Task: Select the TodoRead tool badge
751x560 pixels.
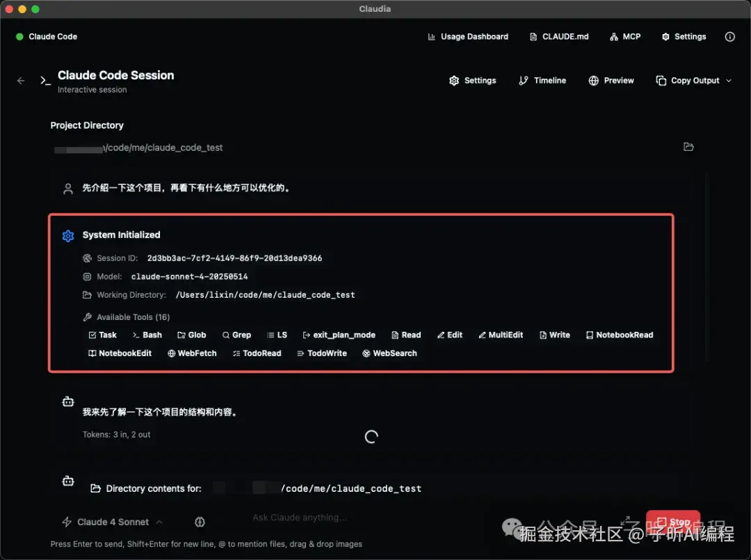Action: pos(257,353)
